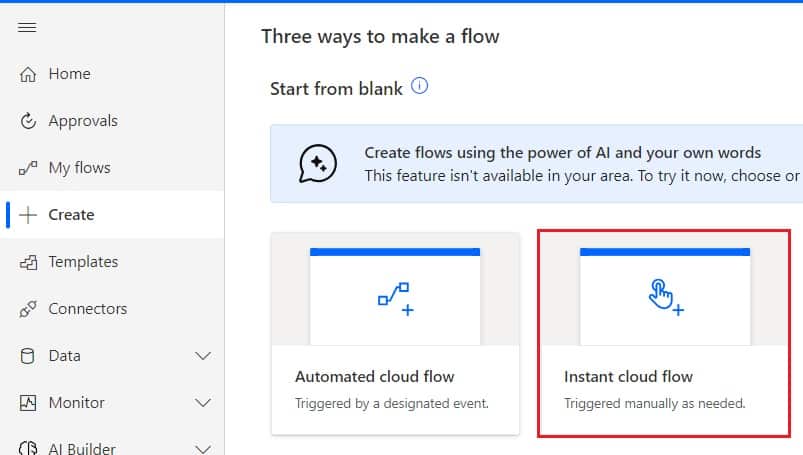
Task: Click the info icon beside Start from blank
Action: [419, 86]
